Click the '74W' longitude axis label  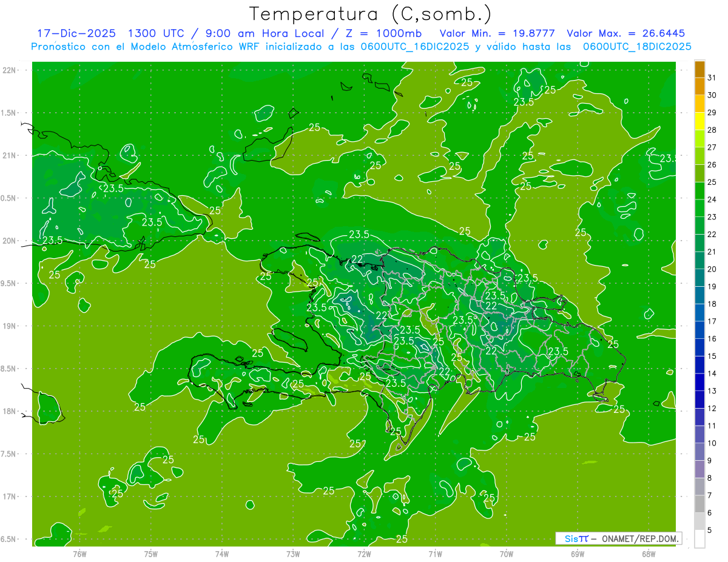pos(222,554)
